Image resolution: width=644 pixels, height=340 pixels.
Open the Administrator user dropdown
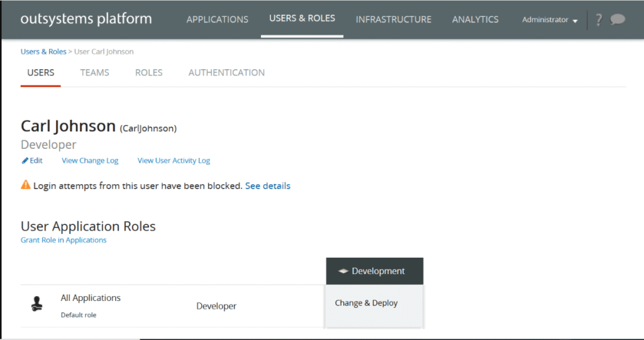point(549,20)
